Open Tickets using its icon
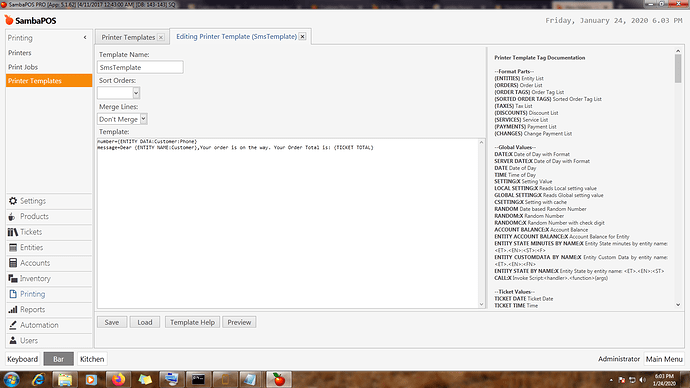 point(13,232)
